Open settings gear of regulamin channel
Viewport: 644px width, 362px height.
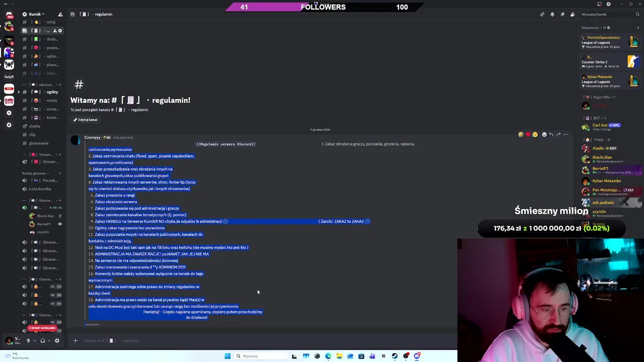click(x=60, y=31)
